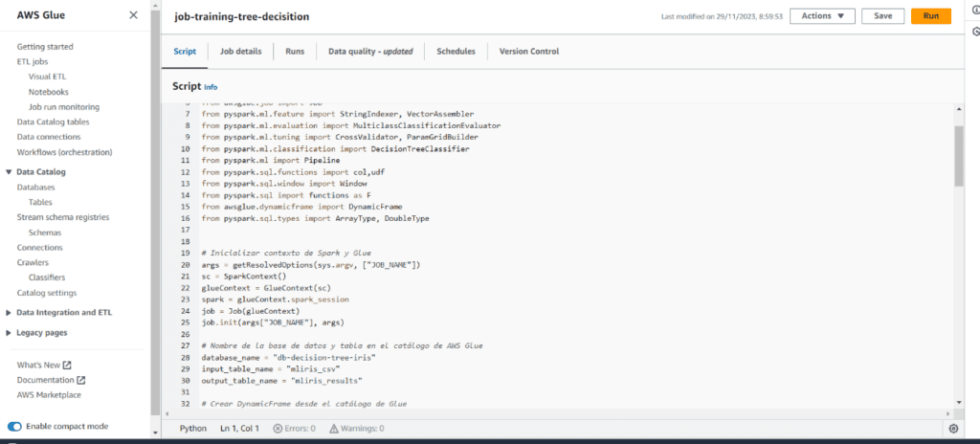This screenshot has height=444, width=980.
Task: Click the second icon in right edge panel
Action: pos(974,32)
